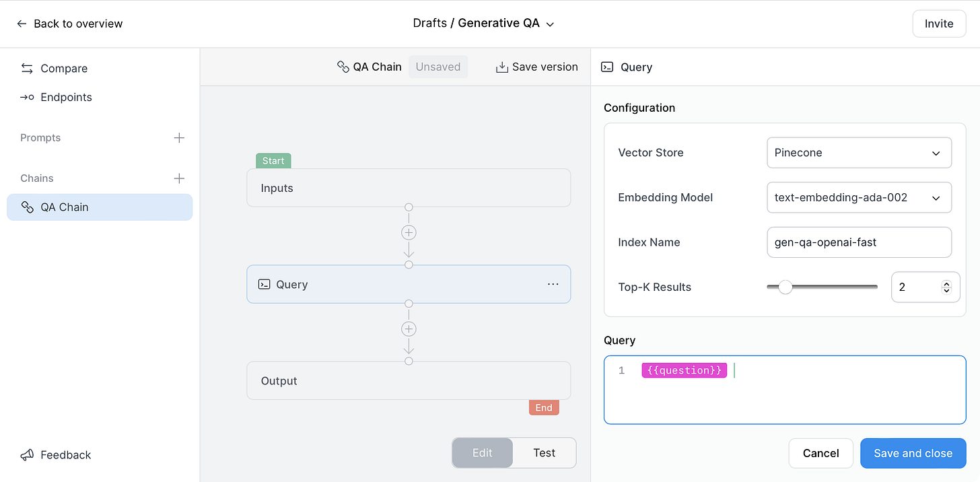The image size is (980, 482).
Task: Click the Start label badge
Action: pos(273,161)
